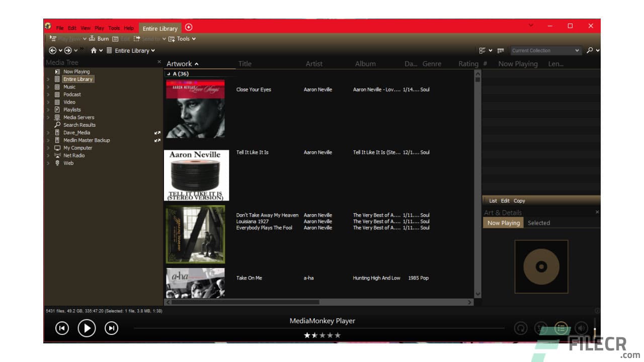Toggle the shuffle playback button
Image resolution: width=644 pixels, height=362 pixels.
coord(541,328)
